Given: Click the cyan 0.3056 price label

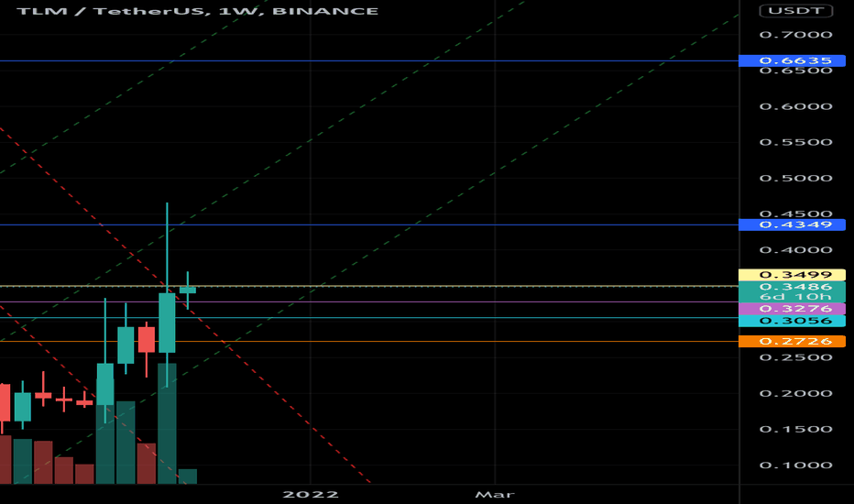Looking at the screenshot, I should coord(792,321).
